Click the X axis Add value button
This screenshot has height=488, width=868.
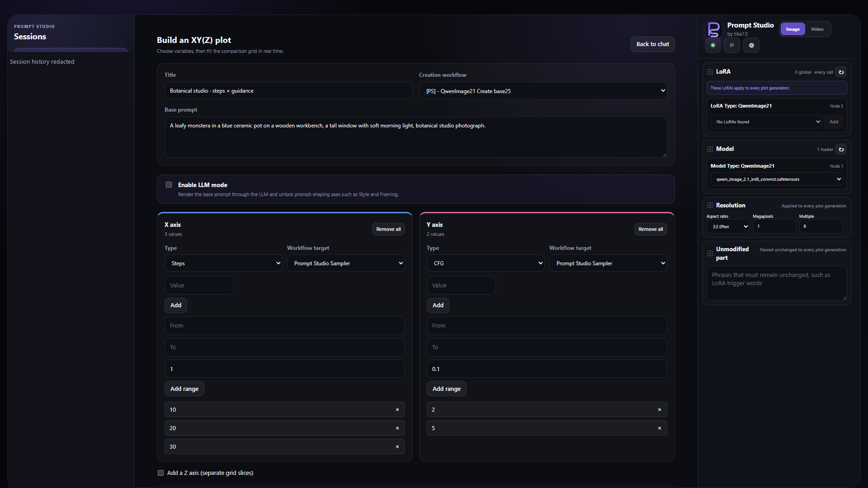click(176, 305)
